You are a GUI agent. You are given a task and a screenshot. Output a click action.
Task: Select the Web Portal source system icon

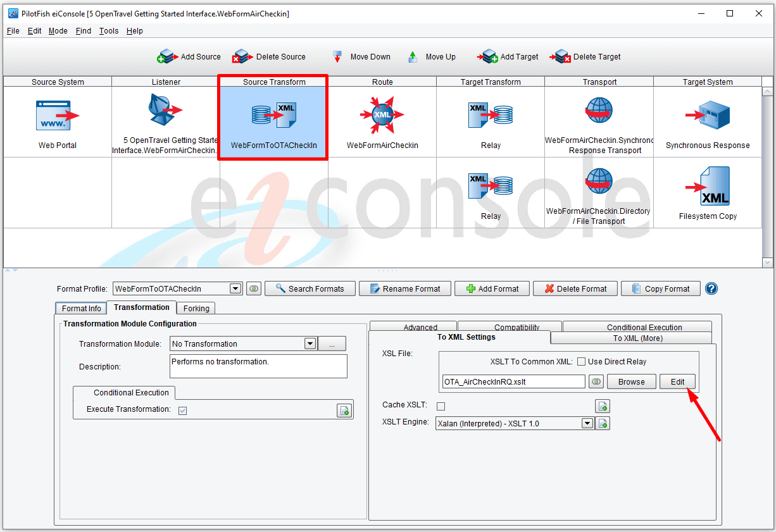point(58,115)
